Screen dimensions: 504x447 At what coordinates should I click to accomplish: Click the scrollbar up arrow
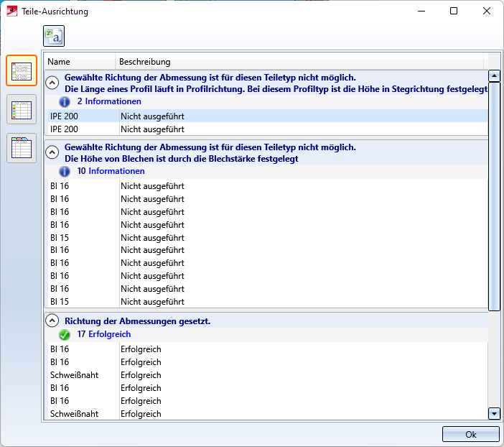[x=493, y=75]
